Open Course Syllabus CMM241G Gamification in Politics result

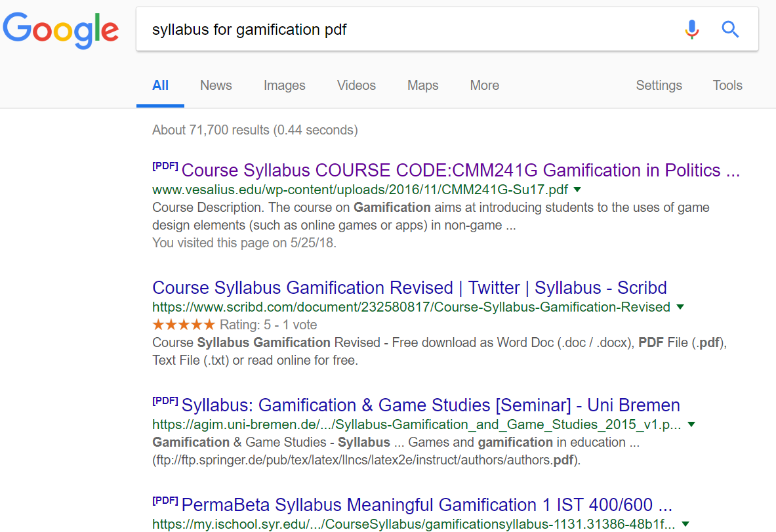tap(460, 171)
